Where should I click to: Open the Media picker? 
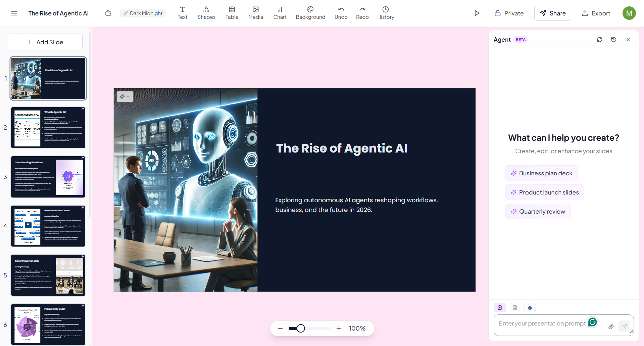click(x=256, y=13)
